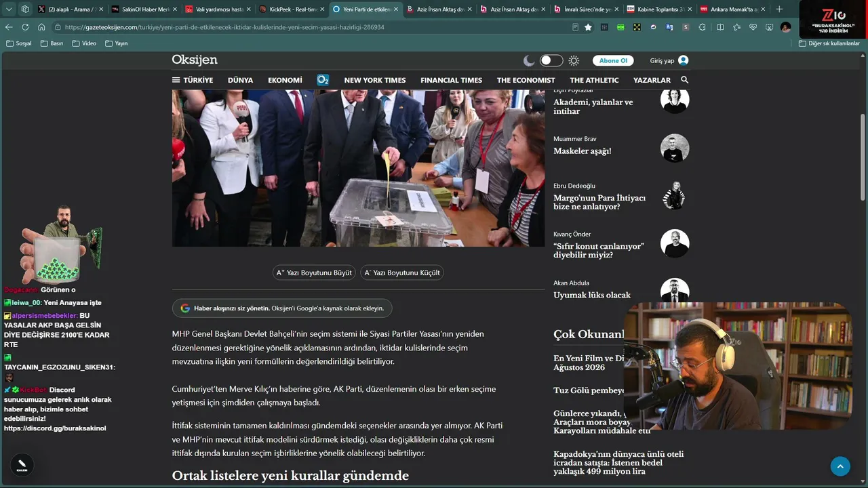
Task: Open the translate extension icon
Action: click(669, 27)
